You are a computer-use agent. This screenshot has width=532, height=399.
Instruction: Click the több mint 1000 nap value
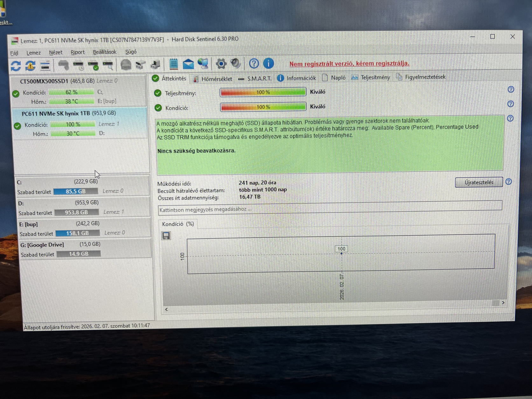[x=263, y=190]
